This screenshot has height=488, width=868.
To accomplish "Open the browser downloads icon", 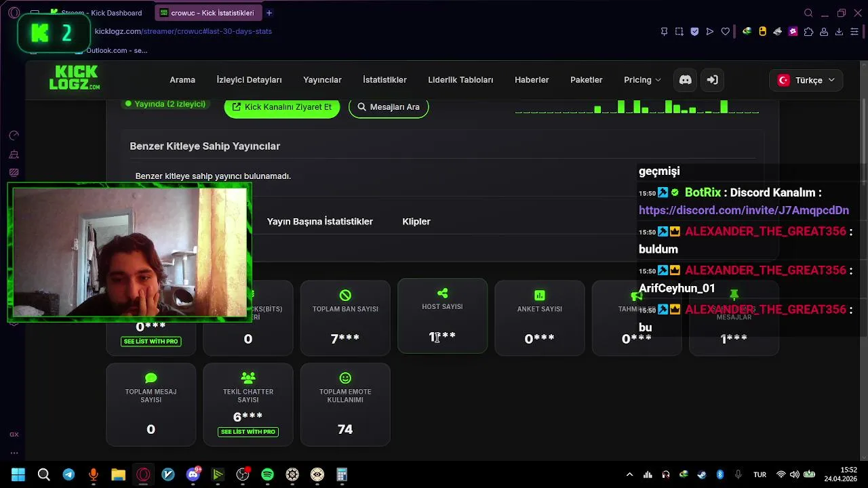I will pos(839,31).
